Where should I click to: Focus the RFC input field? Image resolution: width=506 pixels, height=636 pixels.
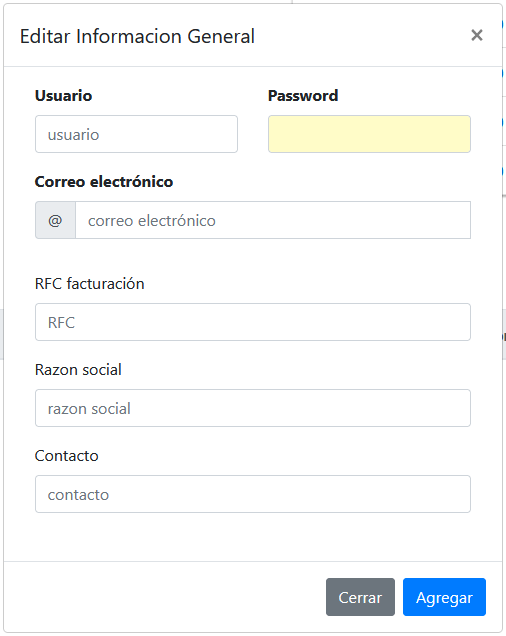[253, 322]
